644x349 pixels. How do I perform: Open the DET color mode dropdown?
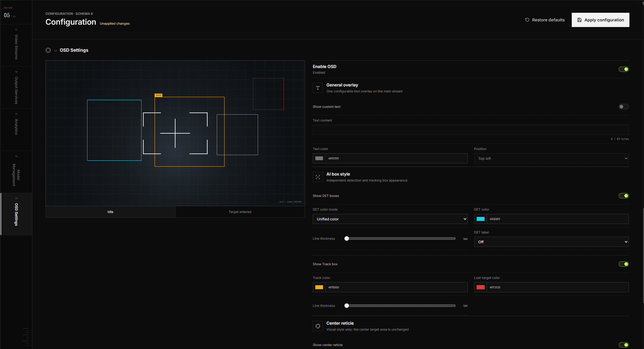coord(390,219)
